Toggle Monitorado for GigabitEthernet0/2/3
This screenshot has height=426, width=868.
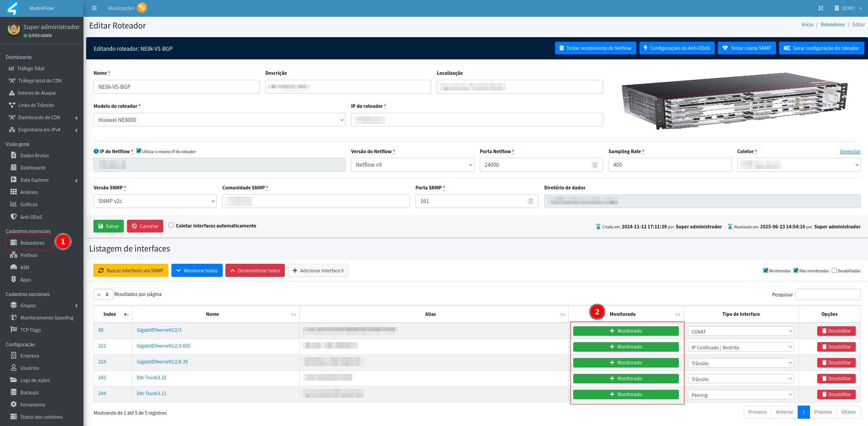click(x=626, y=331)
